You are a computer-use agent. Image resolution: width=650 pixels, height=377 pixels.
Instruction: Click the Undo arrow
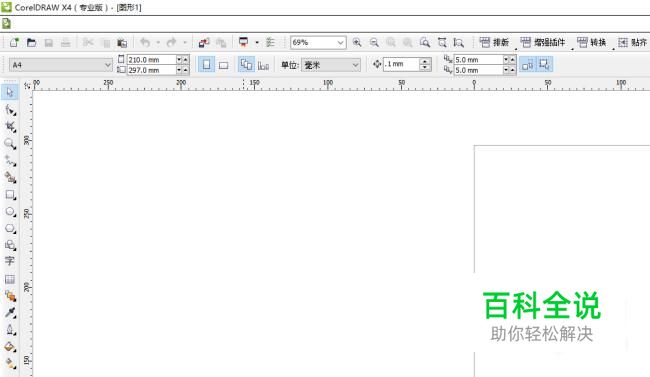click(145, 42)
